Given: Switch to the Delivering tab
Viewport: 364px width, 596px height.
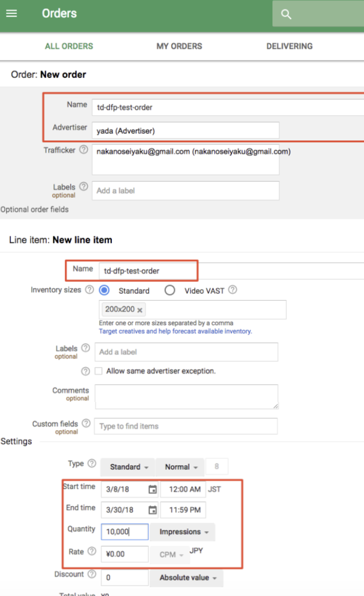Looking at the screenshot, I should (289, 46).
